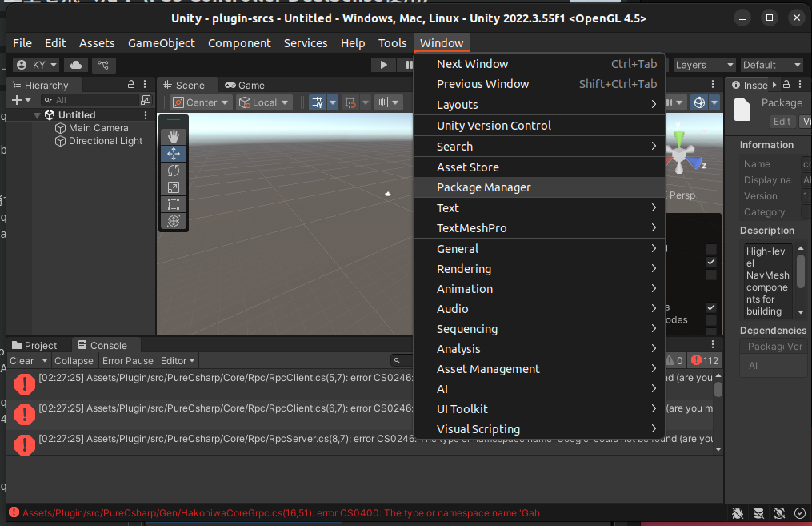
Task: Open the Visual Scripting submenu
Action: tap(539, 428)
